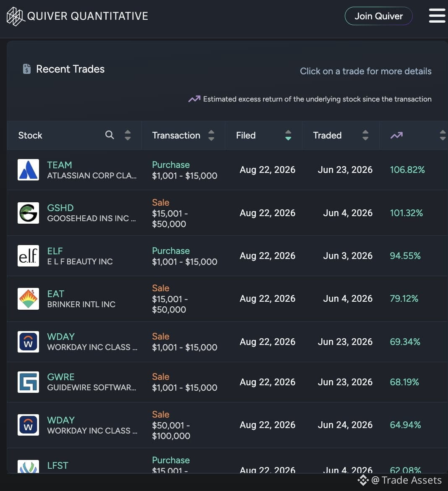Open the TEAM ticker link
Image resolution: width=448 pixels, height=491 pixels.
pos(60,165)
